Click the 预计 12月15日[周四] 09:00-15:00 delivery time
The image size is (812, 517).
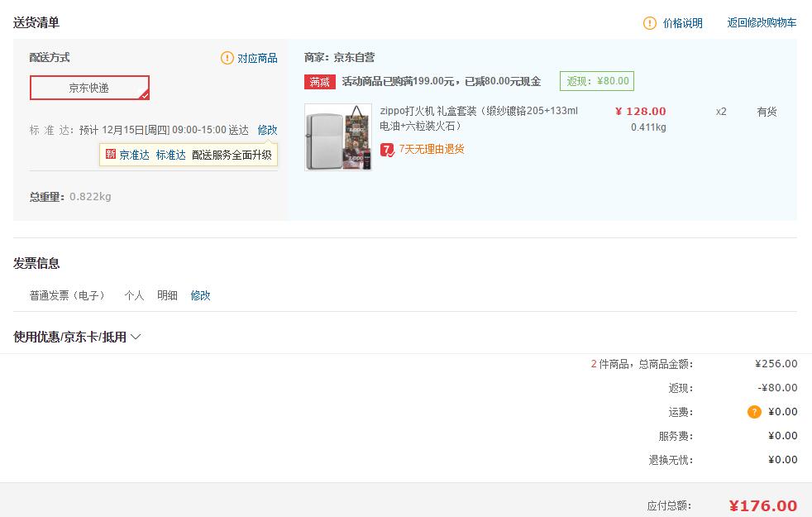(164, 130)
